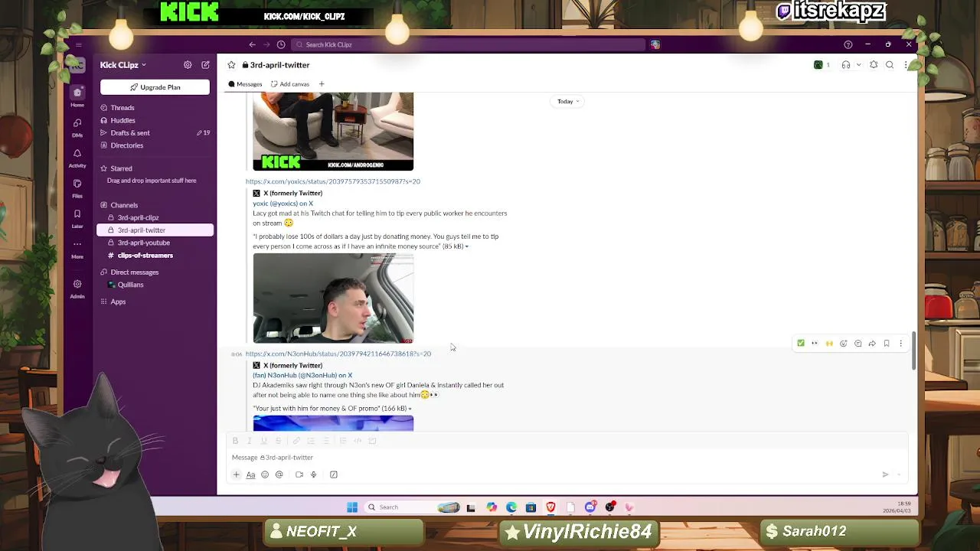
Task: Open the More menu in the rail
Action: (77, 248)
